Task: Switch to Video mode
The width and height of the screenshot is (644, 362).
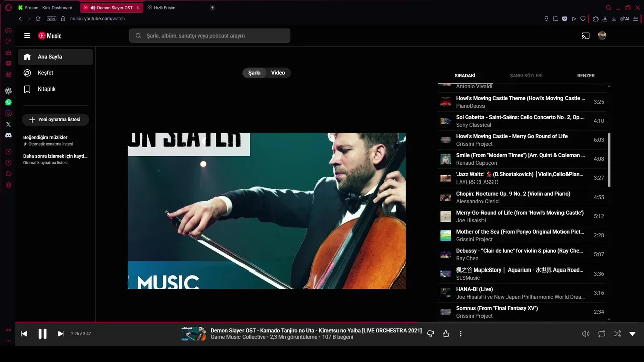Action: point(278,73)
